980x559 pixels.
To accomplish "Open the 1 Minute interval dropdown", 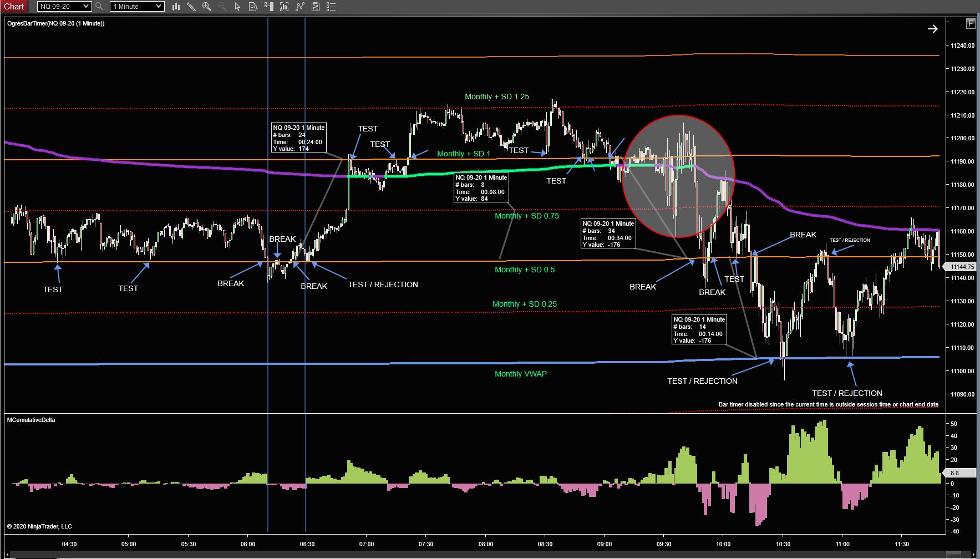I will tap(137, 6).
